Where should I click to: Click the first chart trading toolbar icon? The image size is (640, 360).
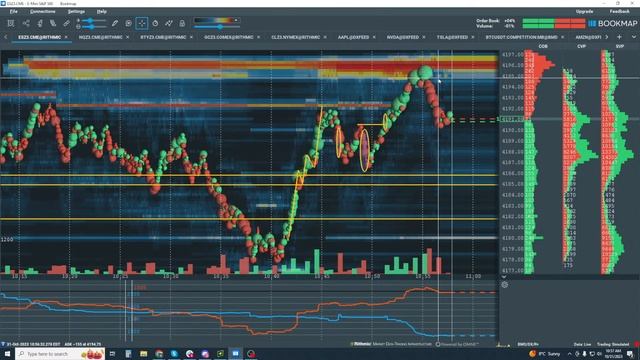point(11,23)
